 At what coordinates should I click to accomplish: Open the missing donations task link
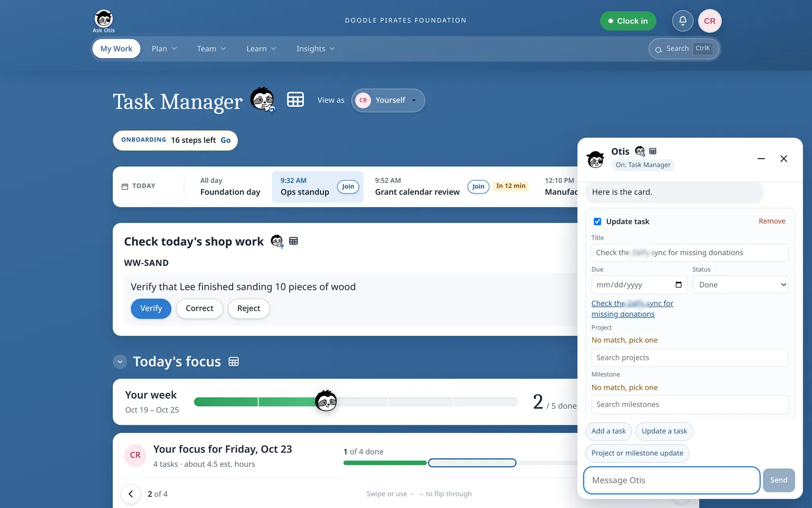[x=632, y=308]
